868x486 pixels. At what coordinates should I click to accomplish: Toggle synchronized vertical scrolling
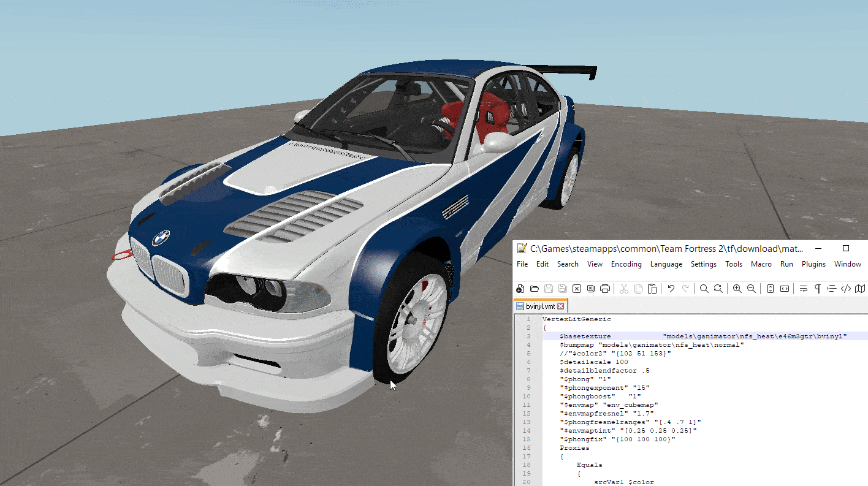(x=771, y=289)
